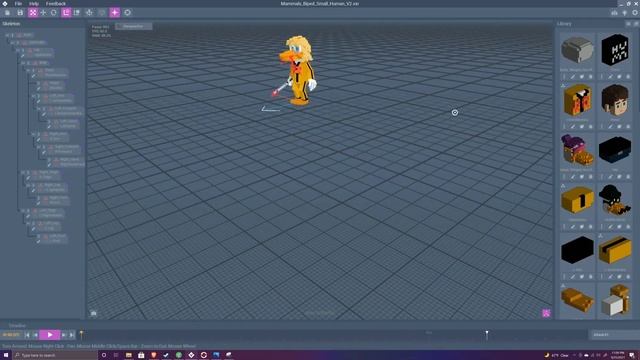This screenshot has height=360, width=640.
Task: Open File Explorer from the taskbar
Action: (129, 355)
